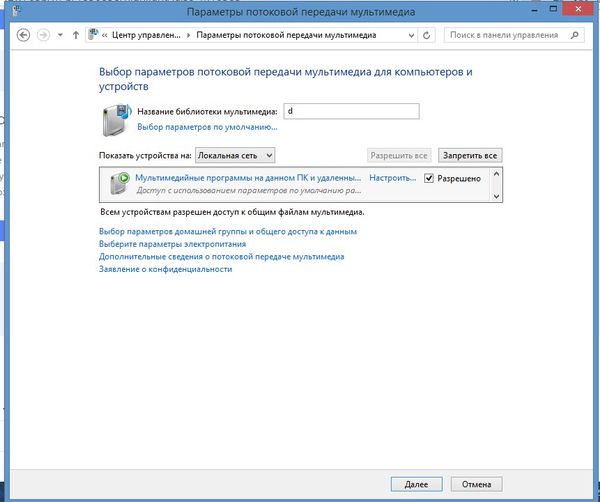Click the media library name field

point(350,111)
